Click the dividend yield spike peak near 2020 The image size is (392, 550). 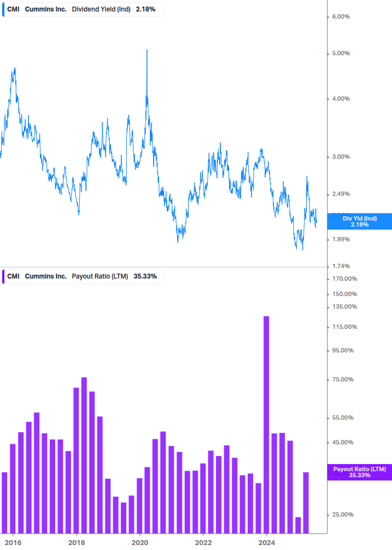tap(147, 51)
